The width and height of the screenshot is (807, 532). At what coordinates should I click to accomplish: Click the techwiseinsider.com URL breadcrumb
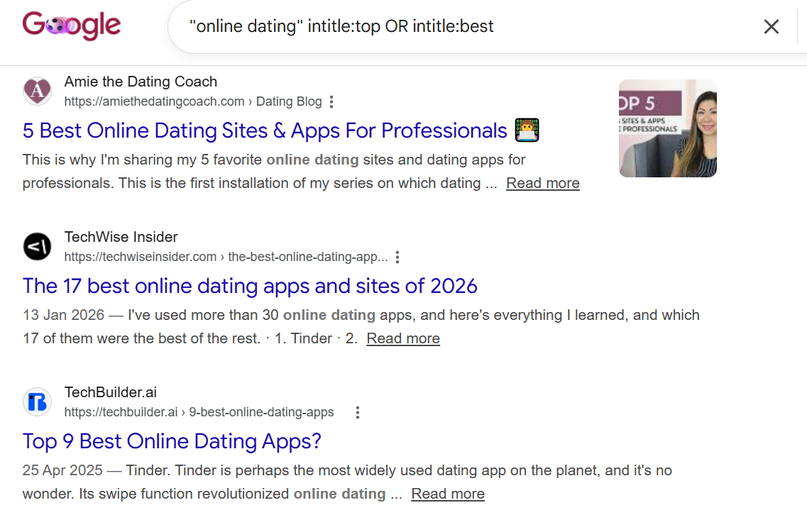[226, 257]
